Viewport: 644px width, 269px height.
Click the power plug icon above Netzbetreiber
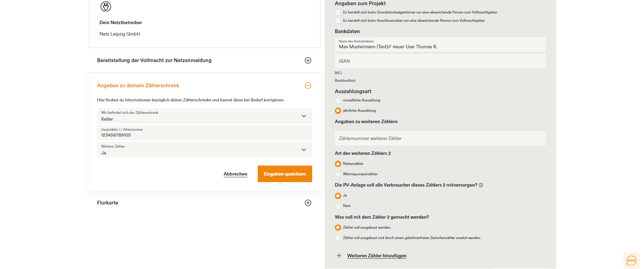[x=106, y=6]
